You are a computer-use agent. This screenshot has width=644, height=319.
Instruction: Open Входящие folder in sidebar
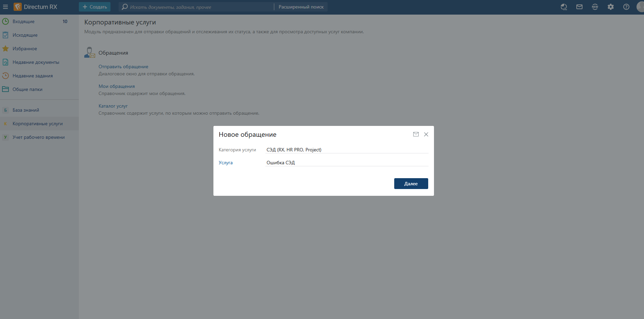tap(23, 21)
